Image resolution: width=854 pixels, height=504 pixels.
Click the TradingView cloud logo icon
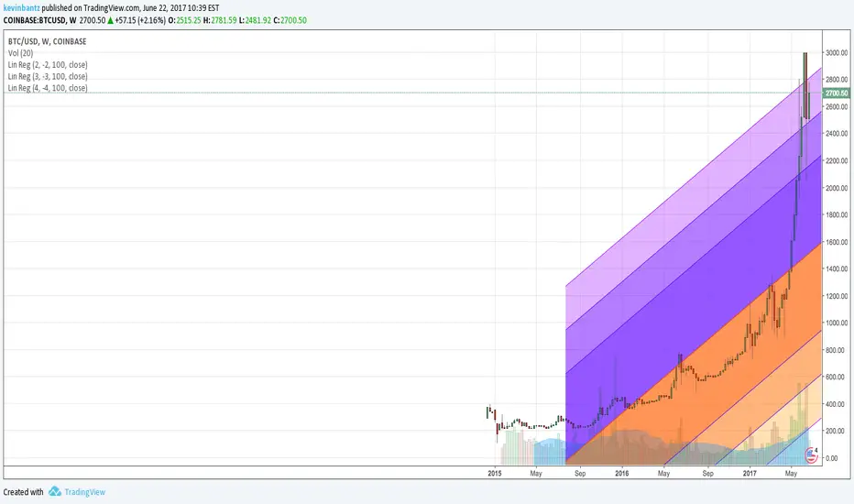click(x=54, y=491)
